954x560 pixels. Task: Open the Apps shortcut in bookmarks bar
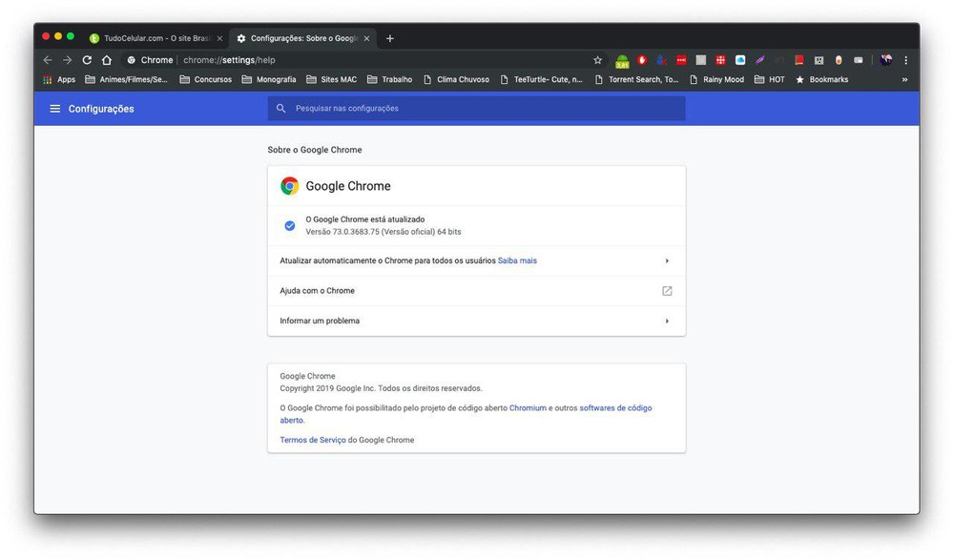[x=59, y=79]
